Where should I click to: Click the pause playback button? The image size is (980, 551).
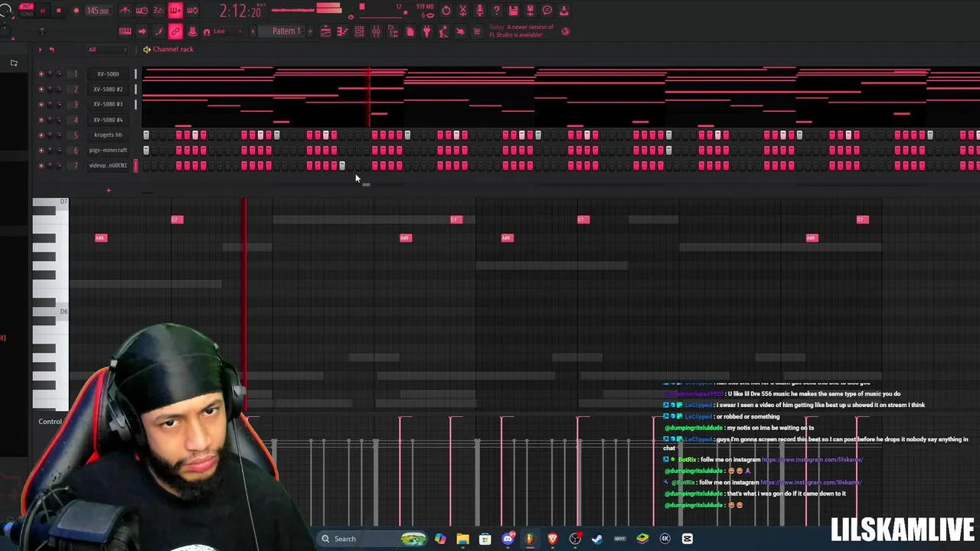coord(43,11)
